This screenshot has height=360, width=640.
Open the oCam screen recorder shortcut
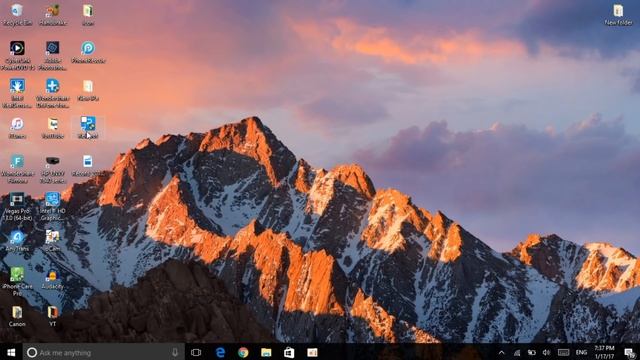pyautogui.click(x=53, y=241)
